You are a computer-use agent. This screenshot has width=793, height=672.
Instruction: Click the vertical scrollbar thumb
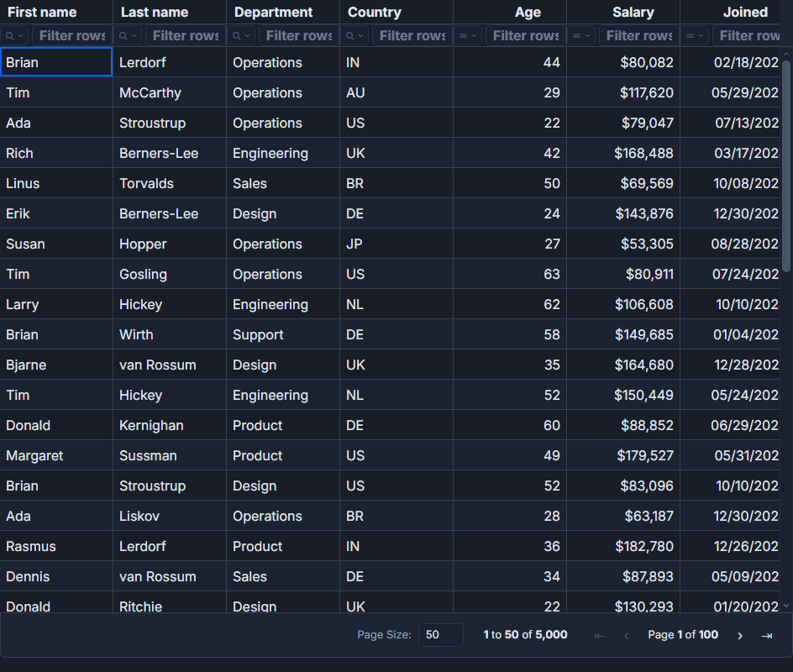[786, 167]
